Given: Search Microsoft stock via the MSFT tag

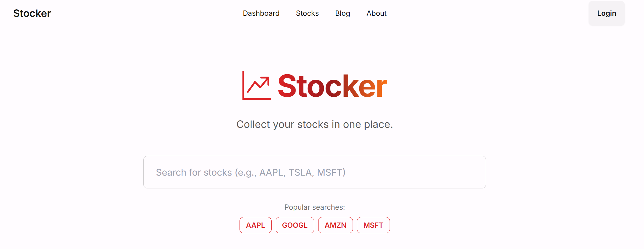Looking at the screenshot, I should (x=373, y=225).
